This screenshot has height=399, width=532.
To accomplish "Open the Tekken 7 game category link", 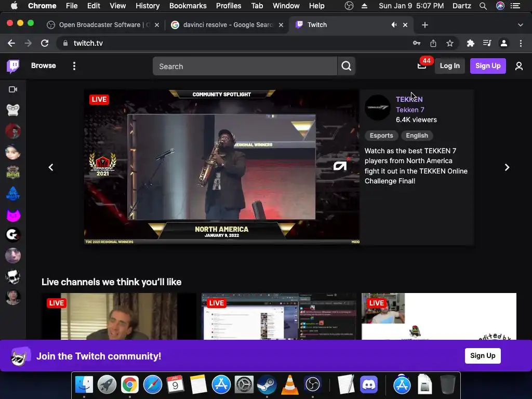I will point(410,110).
